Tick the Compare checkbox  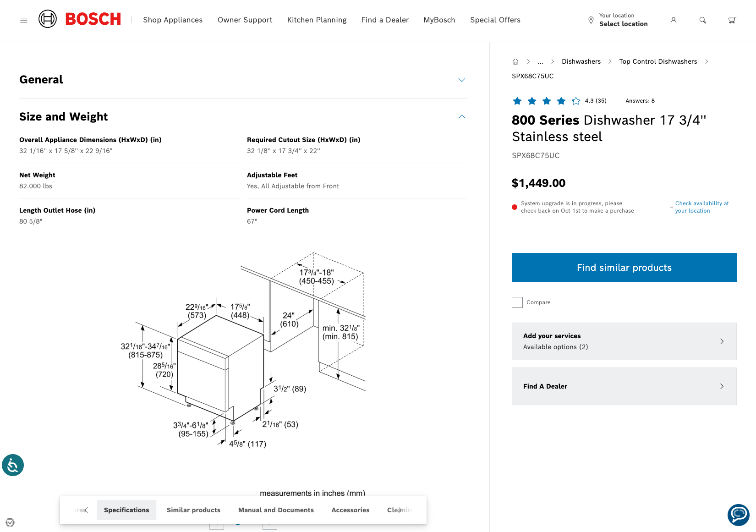(x=517, y=302)
